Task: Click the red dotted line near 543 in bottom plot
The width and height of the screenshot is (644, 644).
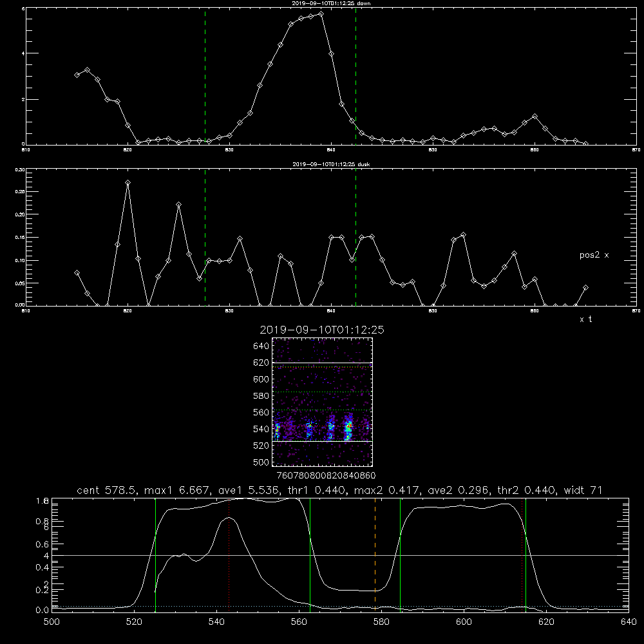Action: click(229, 554)
